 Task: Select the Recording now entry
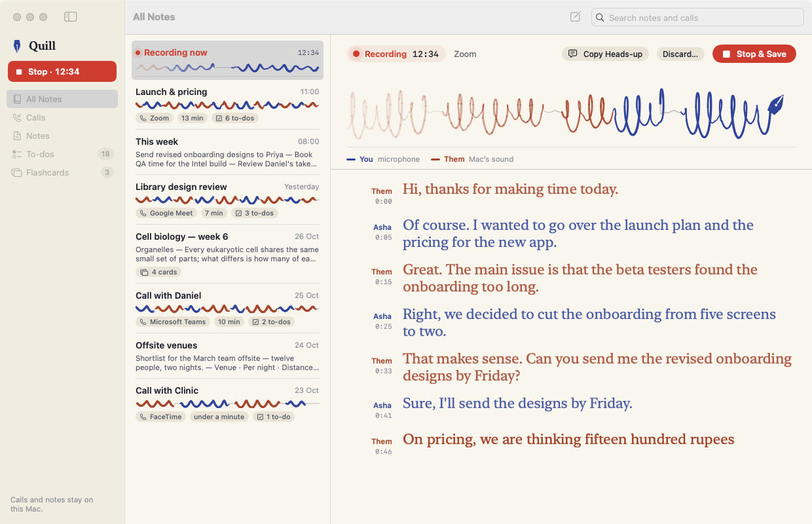tap(227, 60)
